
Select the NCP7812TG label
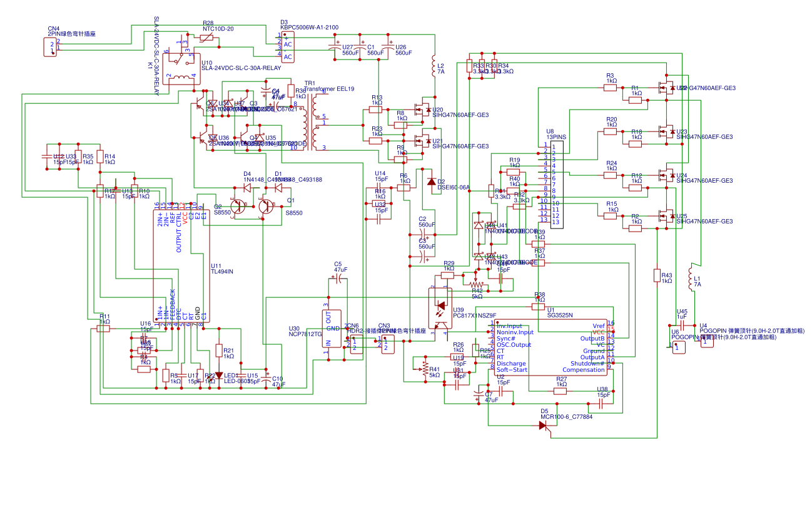tap(305, 334)
